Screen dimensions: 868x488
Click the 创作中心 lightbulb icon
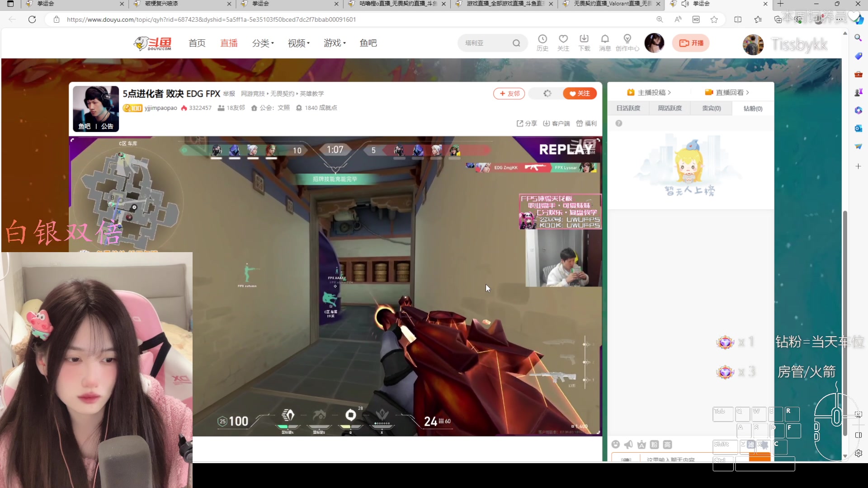pos(627,39)
